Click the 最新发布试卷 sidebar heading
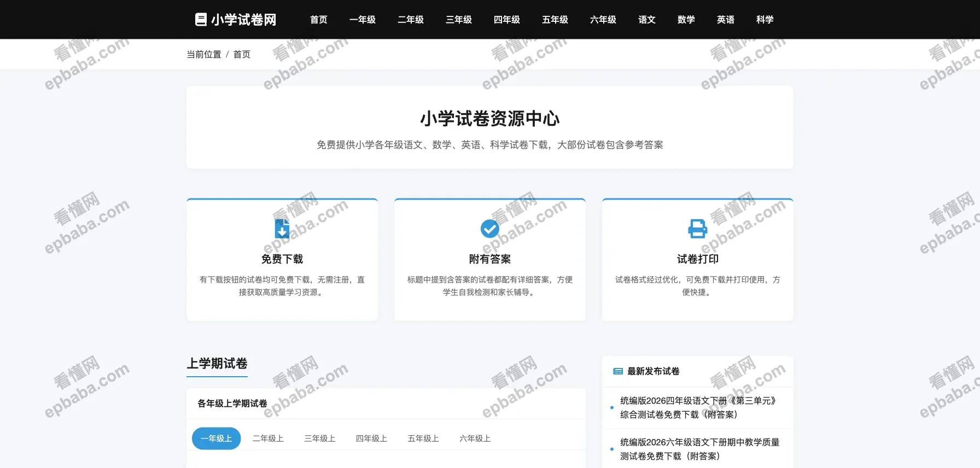 click(x=654, y=371)
